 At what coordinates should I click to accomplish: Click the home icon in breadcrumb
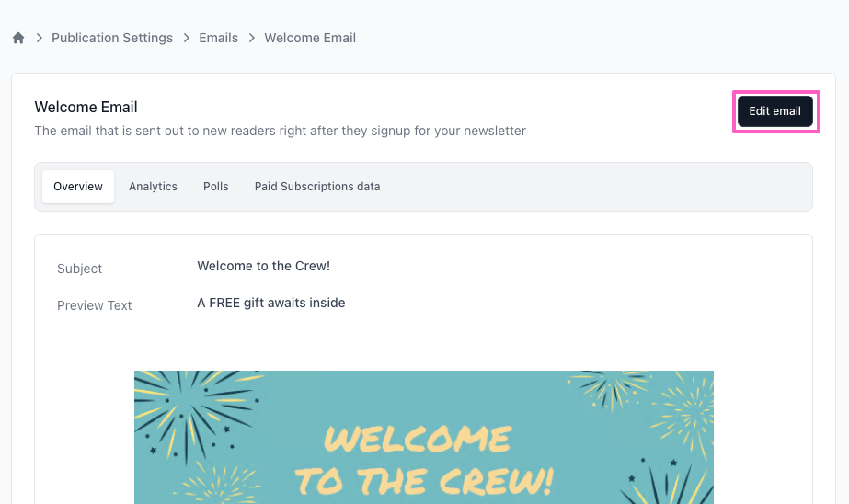click(x=18, y=39)
